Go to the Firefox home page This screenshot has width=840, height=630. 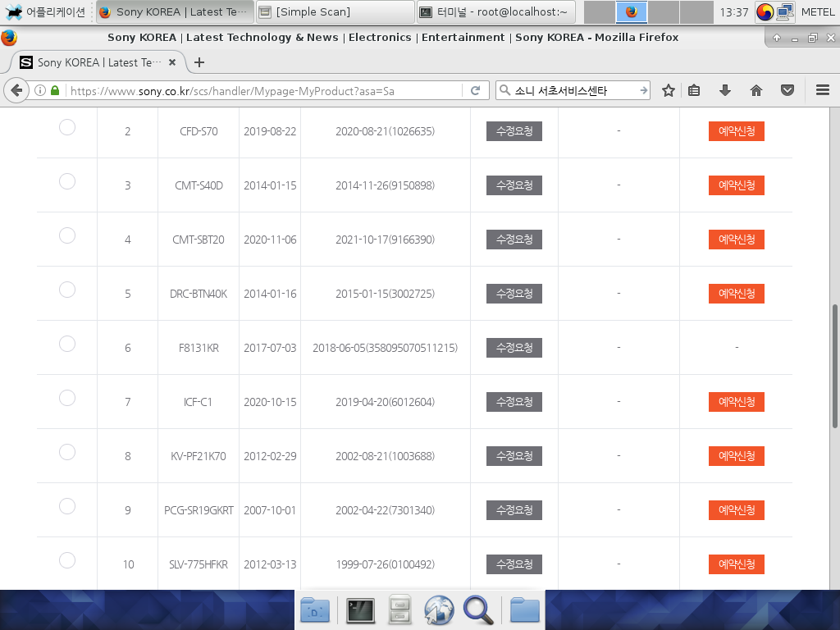point(756,91)
